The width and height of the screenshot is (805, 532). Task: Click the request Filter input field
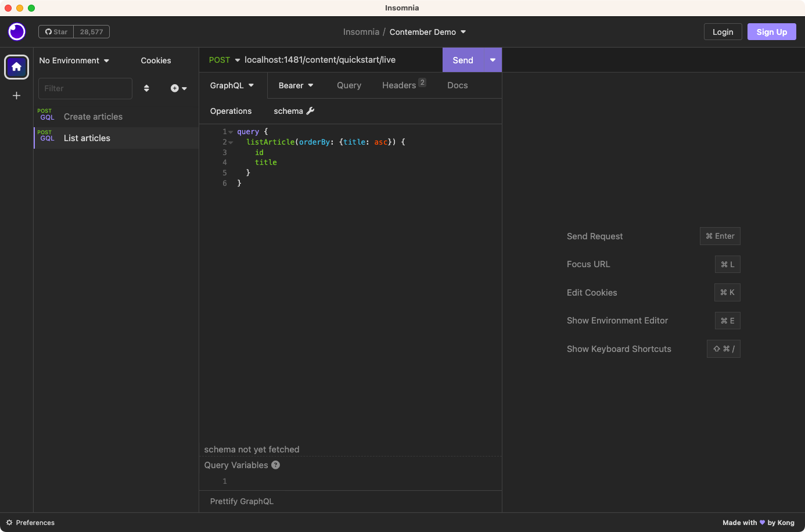point(85,88)
